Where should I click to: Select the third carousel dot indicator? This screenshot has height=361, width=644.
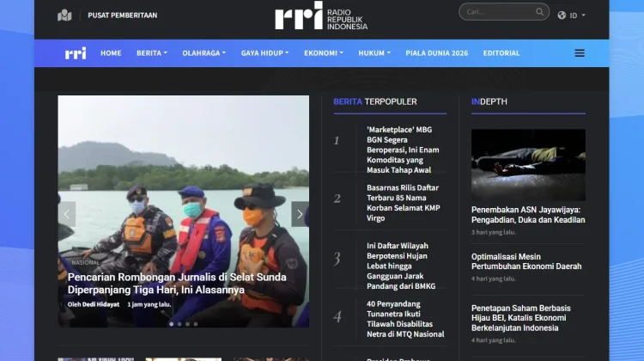188,324
